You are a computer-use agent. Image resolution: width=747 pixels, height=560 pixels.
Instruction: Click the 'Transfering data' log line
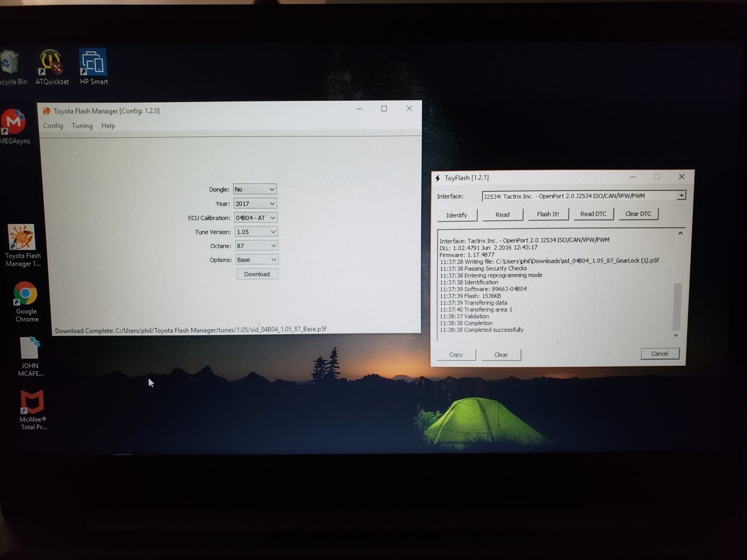(474, 303)
